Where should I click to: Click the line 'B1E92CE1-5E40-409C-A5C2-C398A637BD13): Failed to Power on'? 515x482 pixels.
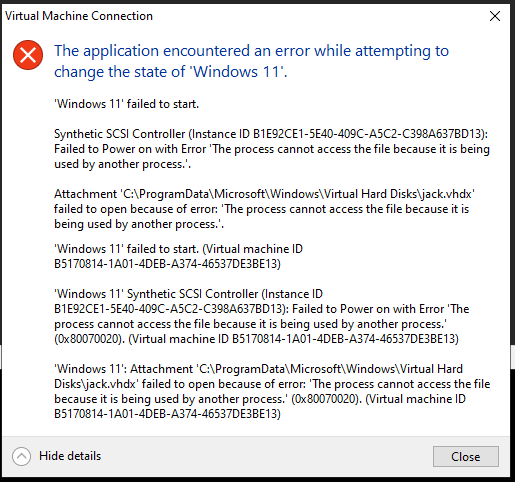point(261,309)
